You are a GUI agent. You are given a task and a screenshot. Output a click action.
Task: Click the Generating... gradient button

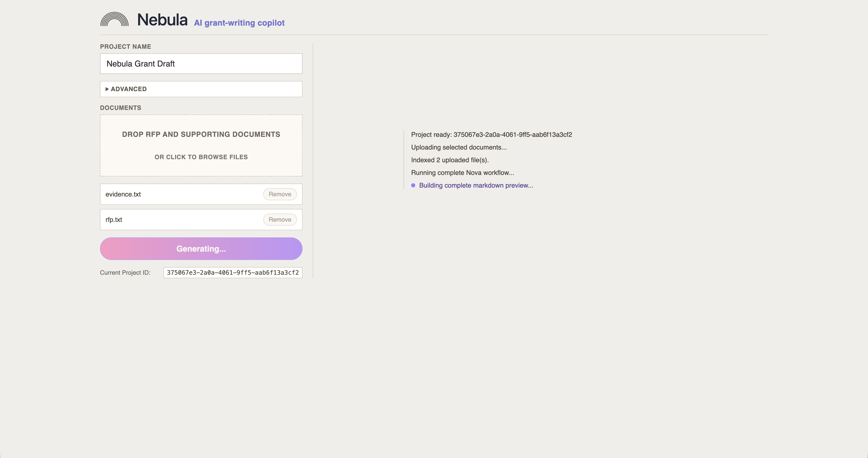coord(201,249)
